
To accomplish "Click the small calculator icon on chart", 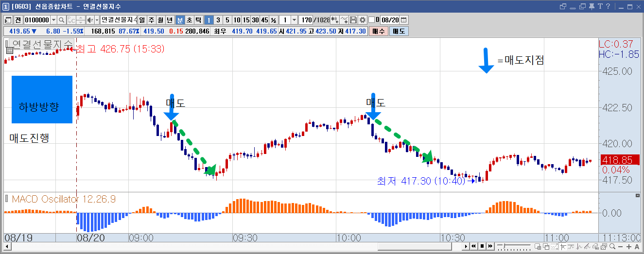I will coord(9,50).
